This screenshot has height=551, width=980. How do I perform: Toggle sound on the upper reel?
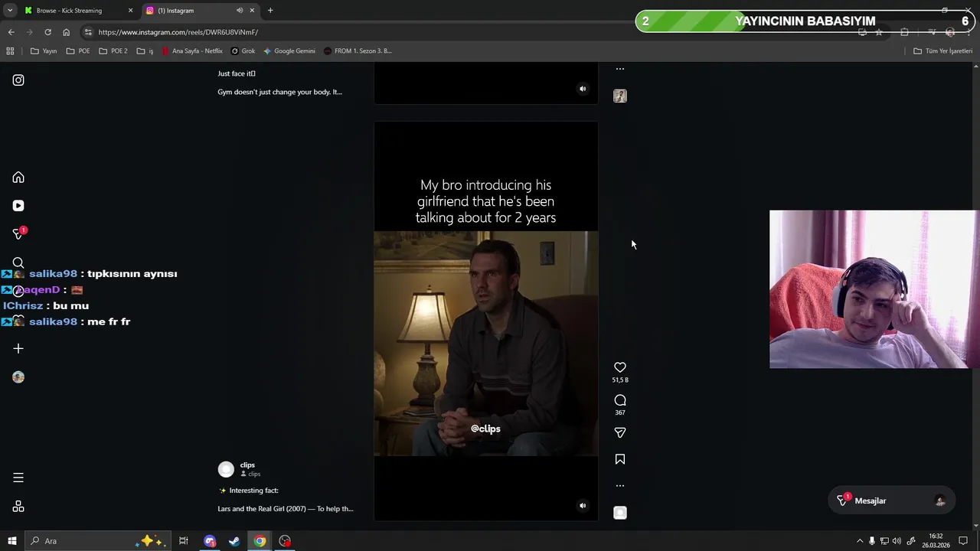(583, 89)
